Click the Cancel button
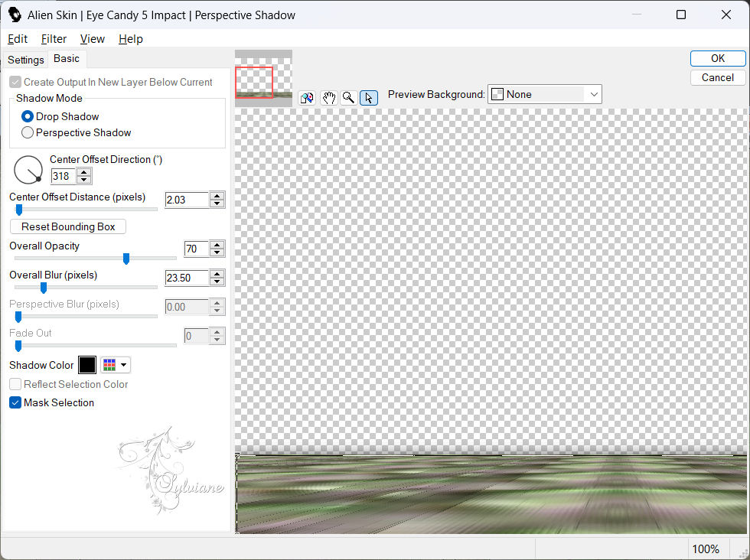 point(718,77)
